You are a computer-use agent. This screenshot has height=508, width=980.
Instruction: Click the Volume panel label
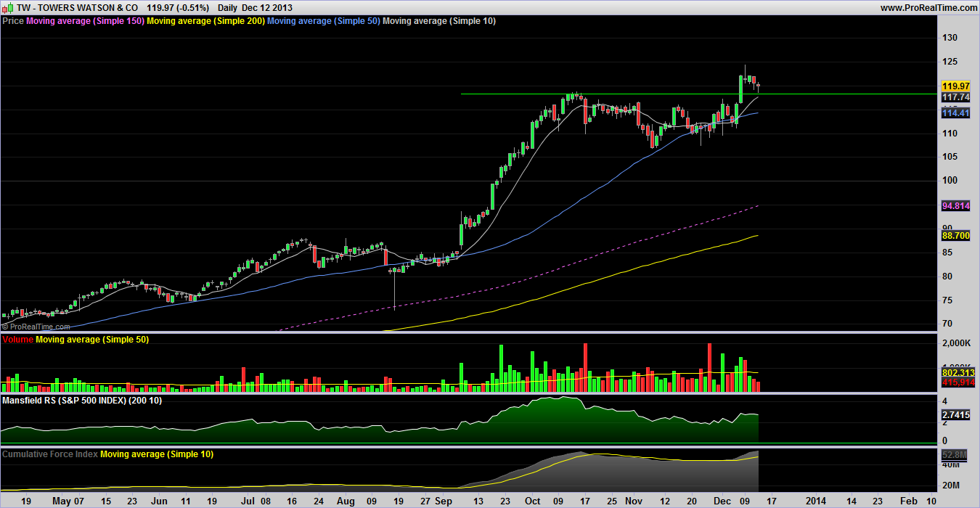(18, 340)
